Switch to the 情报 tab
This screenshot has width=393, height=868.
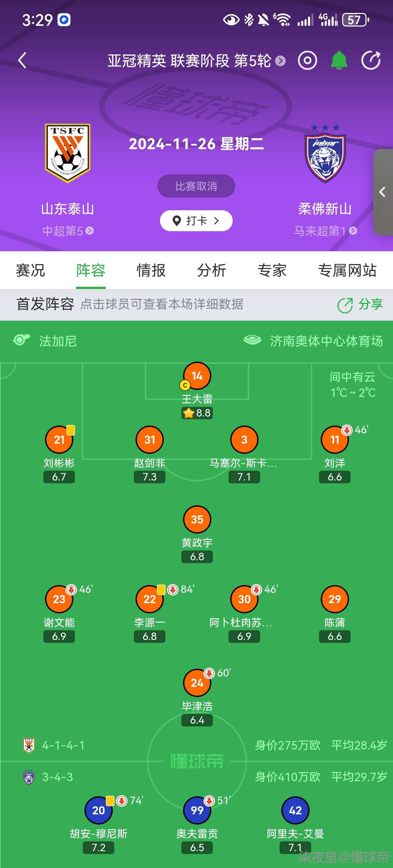tap(151, 270)
